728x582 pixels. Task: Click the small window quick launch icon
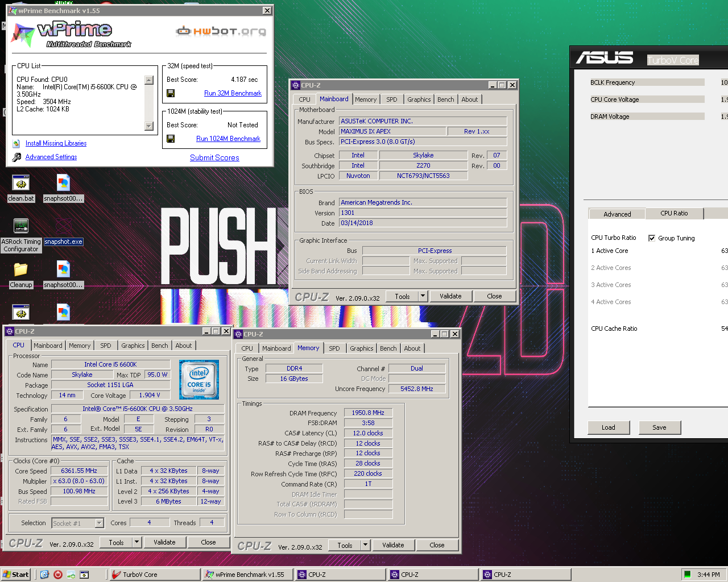click(84, 575)
